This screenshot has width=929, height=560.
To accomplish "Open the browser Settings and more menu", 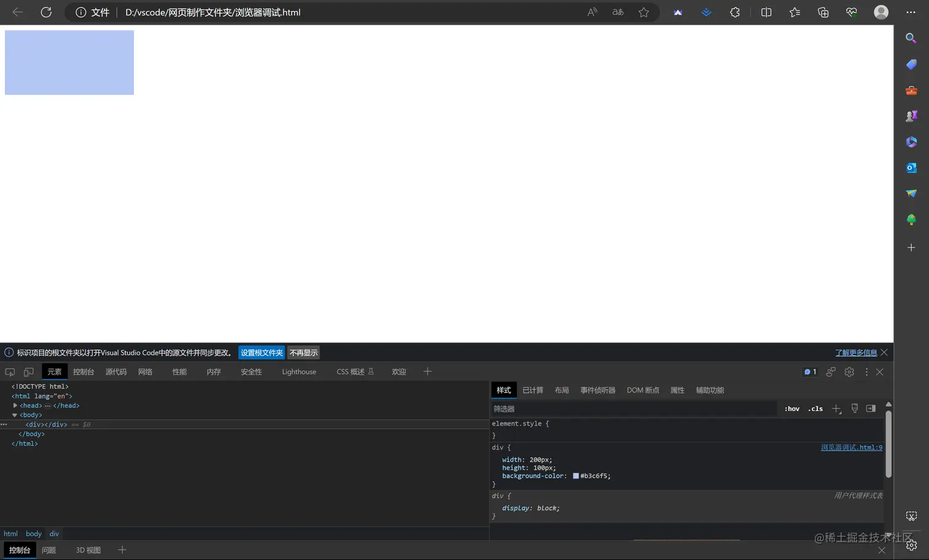I will click(x=911, y=12).
